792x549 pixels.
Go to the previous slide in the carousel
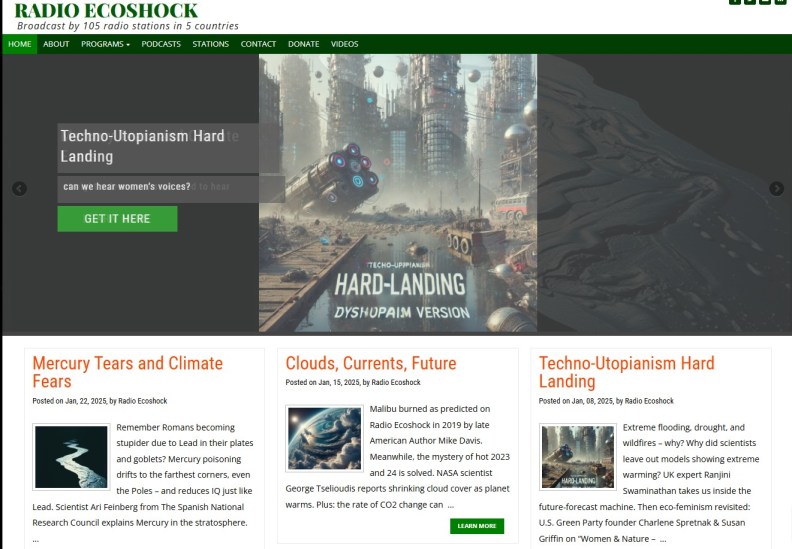pos(19,189)
